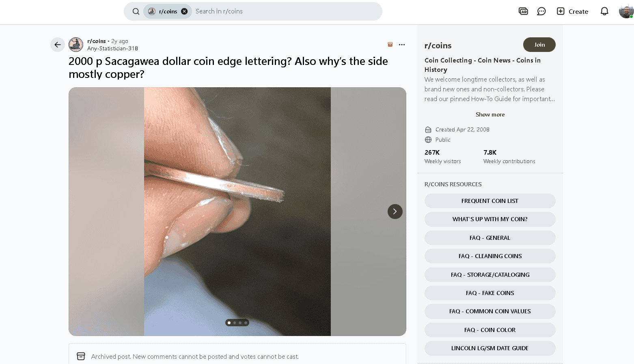Join the r/coins community
The width and height of the screenshot is (634, 364).
tap(539, 45)
